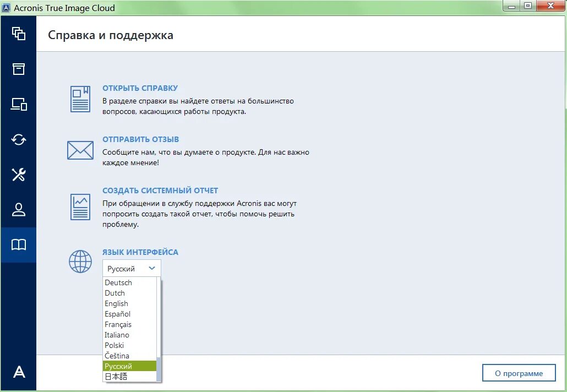Choose 日本語 from the language list
The width and height of the screenshot is (567, 392).
[x=129, y=377]
